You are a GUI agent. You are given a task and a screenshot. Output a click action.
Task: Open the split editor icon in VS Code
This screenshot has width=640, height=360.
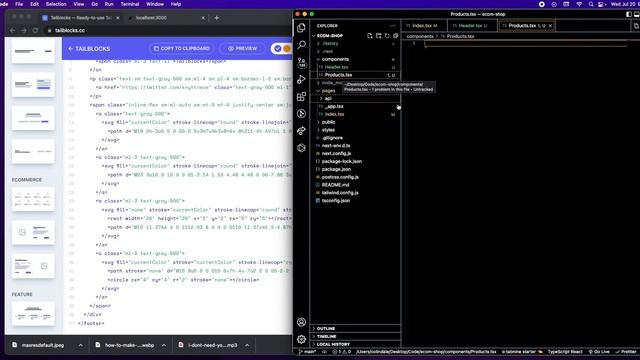point(636,26)
